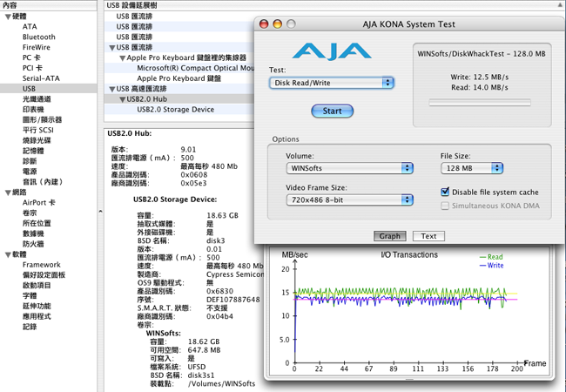Select 應用程式 in the sidebar
566x392 pixels.
click(37, 316)
